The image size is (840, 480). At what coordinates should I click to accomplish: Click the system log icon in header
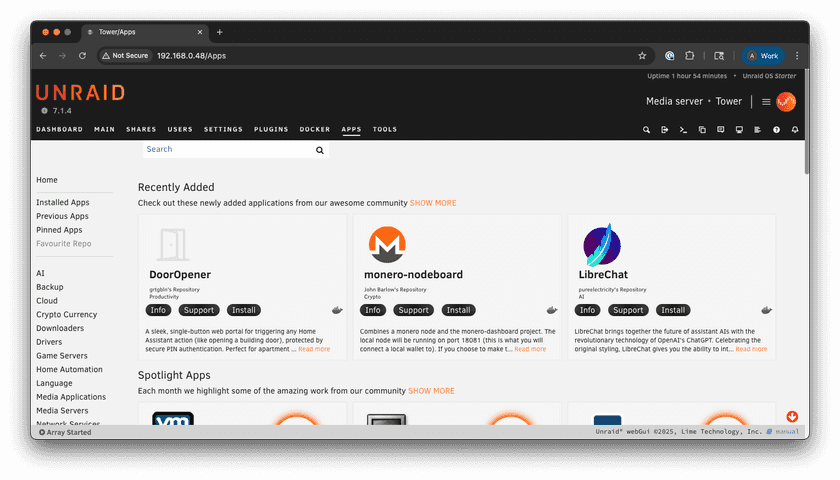pos(758,130)
